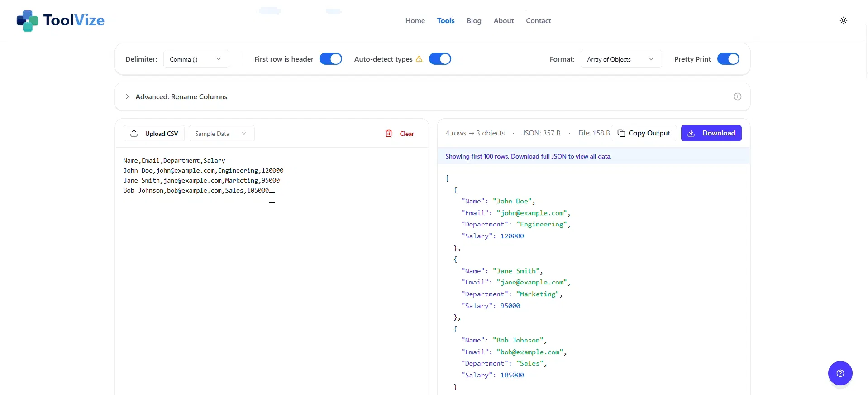This screenshot has height=395, width=868.
Task: Click the Bob Johnson CSV row
Action: coord(196,190)
